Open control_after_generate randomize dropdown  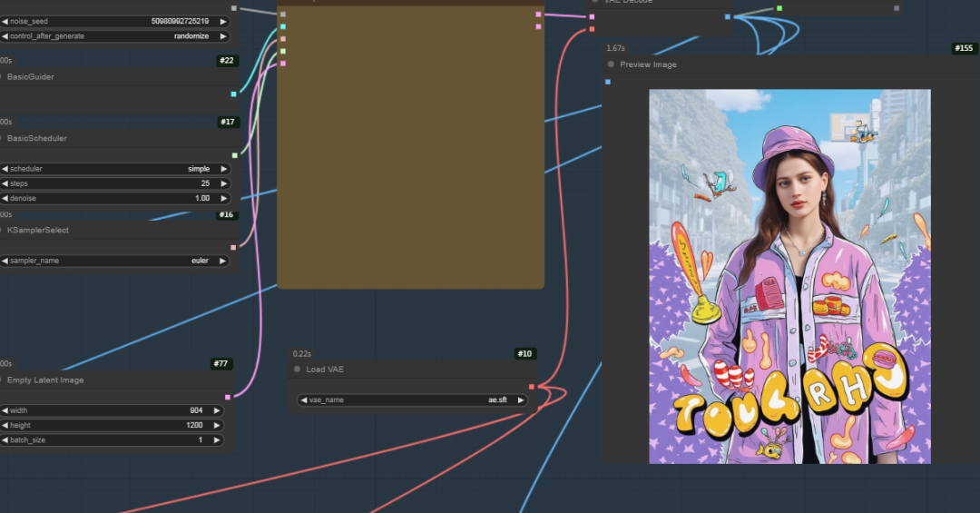click(115, 36)
